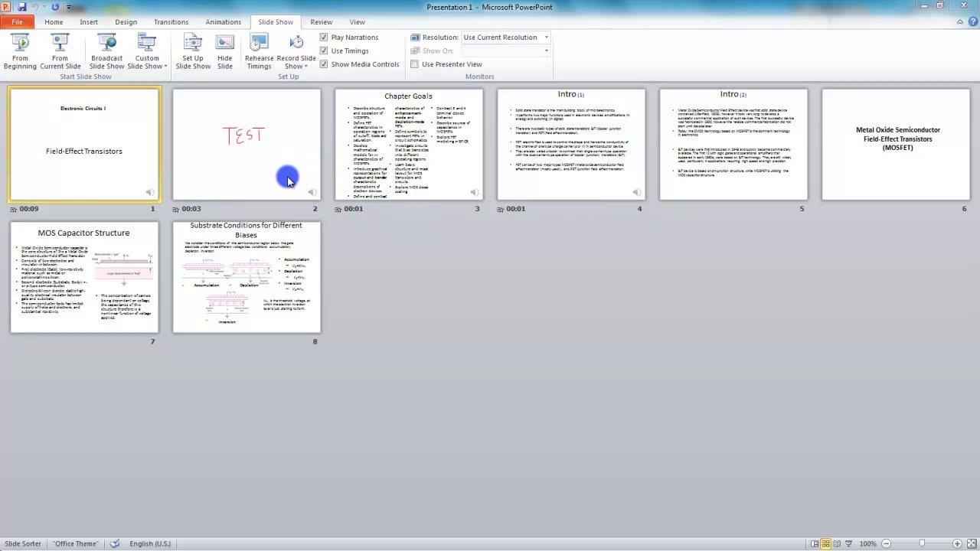Click 100% zoom level button
Screen dimensions: 980x551
click(867, 543)
